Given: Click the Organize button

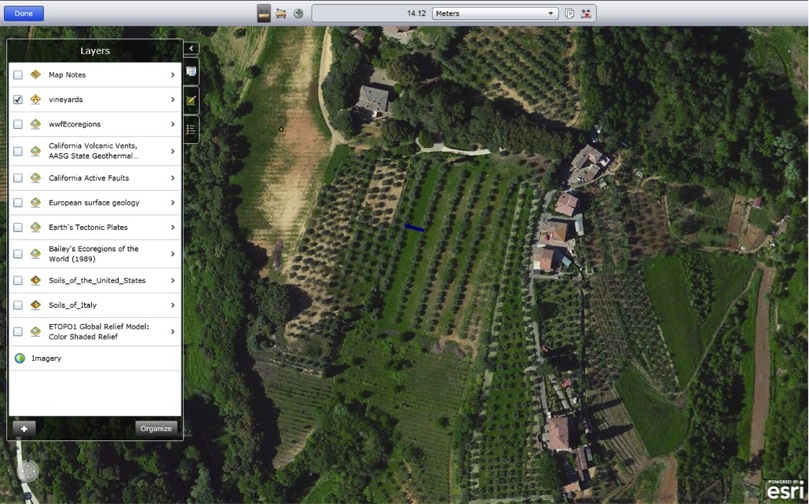Looking at the screenshot, I should coord(156,429).
